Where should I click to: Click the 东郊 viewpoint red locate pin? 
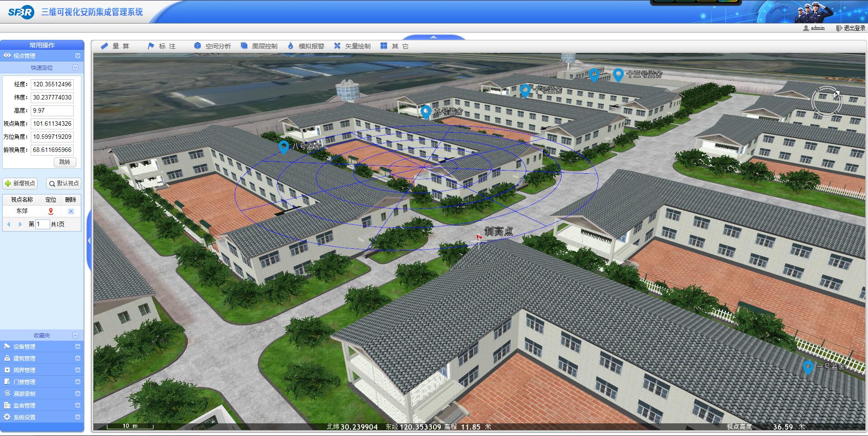(51, 211)
